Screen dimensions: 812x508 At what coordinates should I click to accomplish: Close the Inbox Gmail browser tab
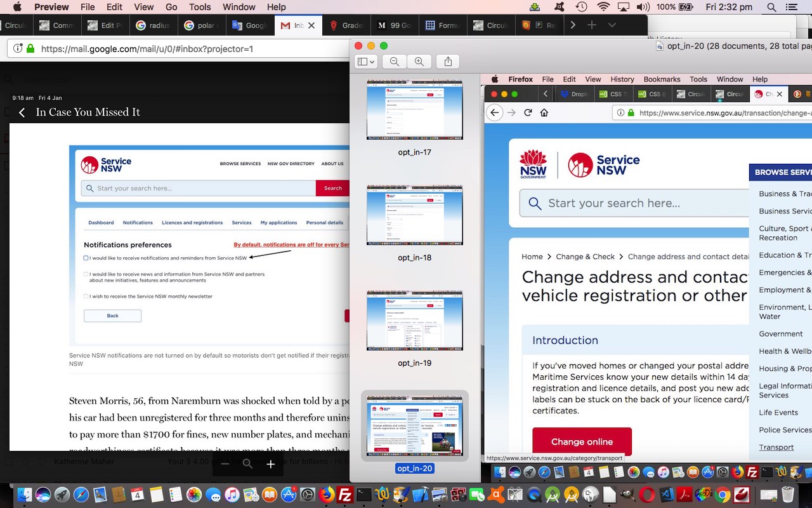311,25
